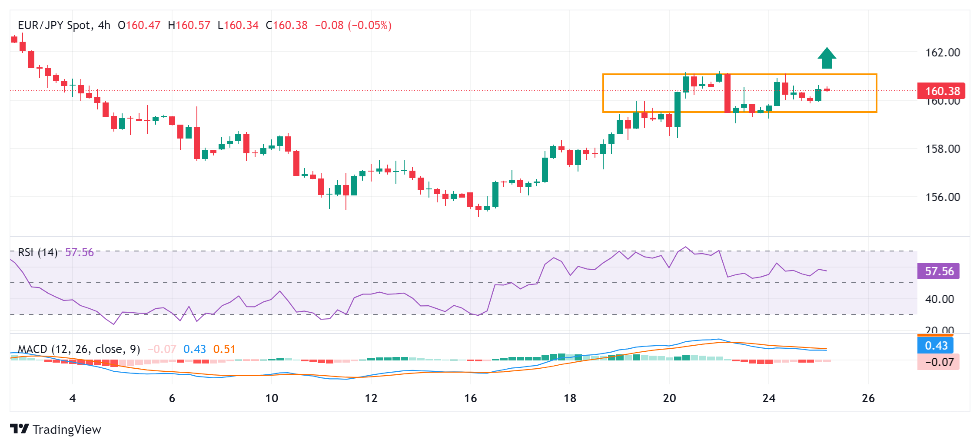Click the blue 0.43 MACD value tag
980x446 pixels.
coord(935,346)
